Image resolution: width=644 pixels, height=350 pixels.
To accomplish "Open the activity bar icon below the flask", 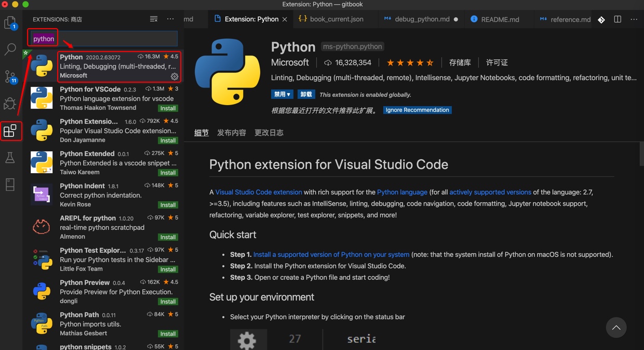I will [10, 185].
